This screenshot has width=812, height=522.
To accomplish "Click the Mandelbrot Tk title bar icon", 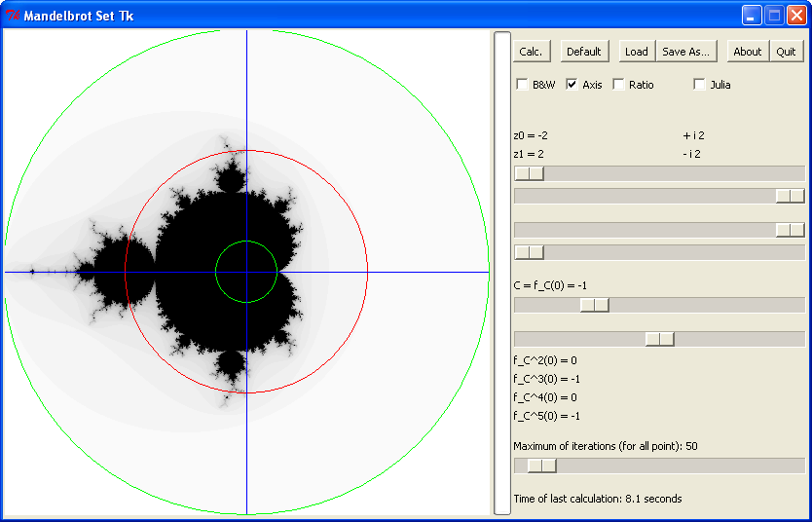I will click(x=13, y=15).
